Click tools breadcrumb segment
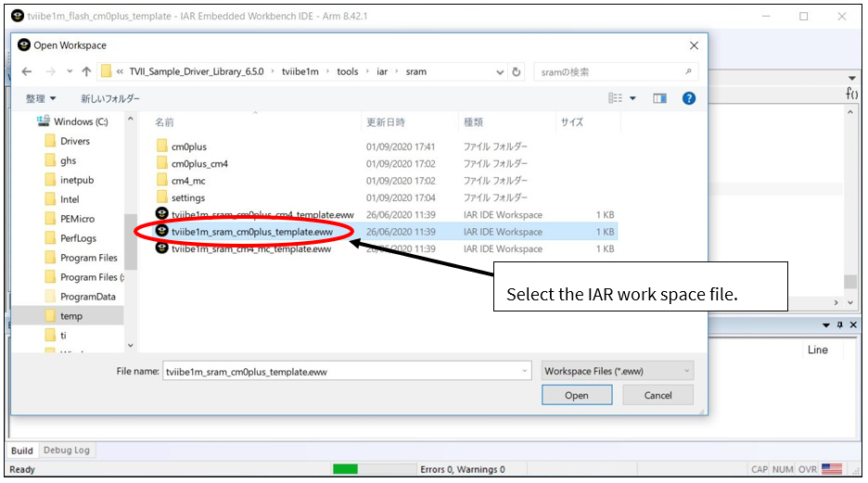The width and height of the screenshot is (868, 483). 348,72
